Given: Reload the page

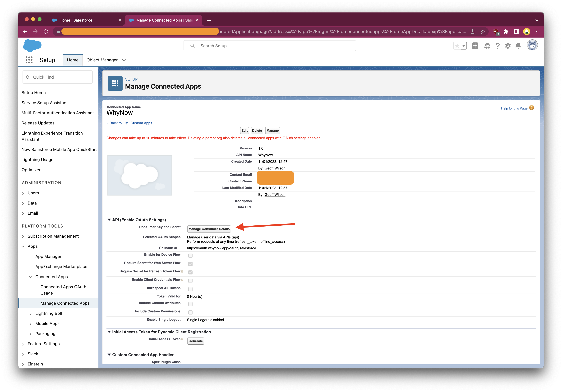Looking at the screenshot, I should [46, 32].
